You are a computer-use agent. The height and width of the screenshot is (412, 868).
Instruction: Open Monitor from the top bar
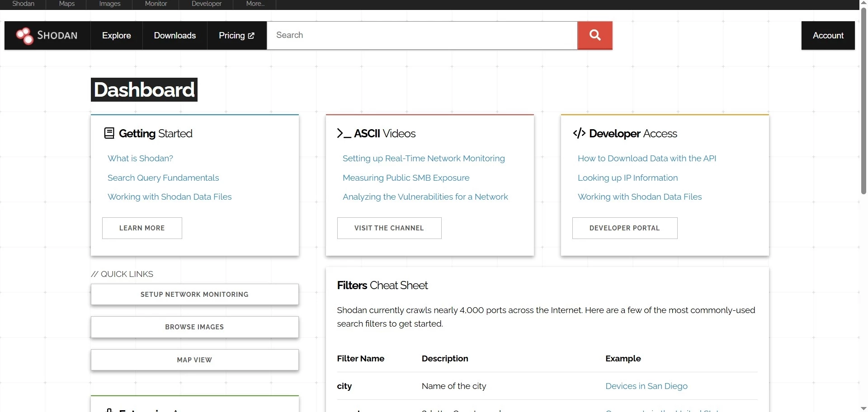pyautogui.click(x=156, y=4)
